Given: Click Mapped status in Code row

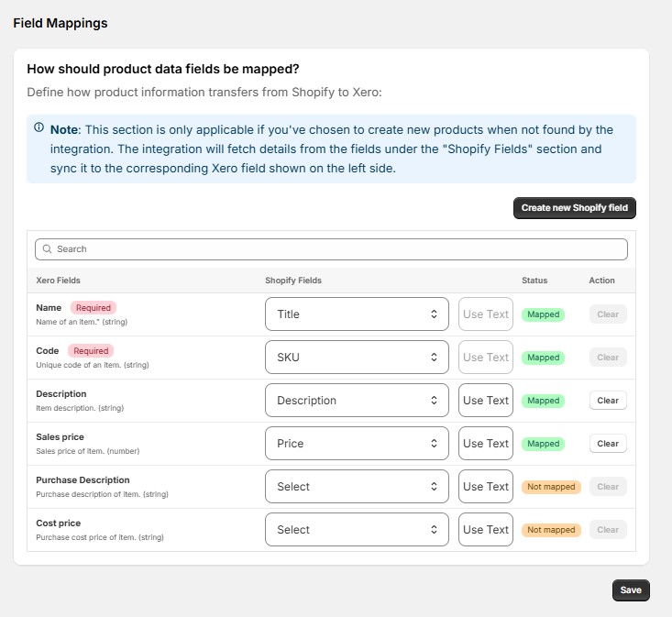Looking at the screenshot, I should pos(543,358).
